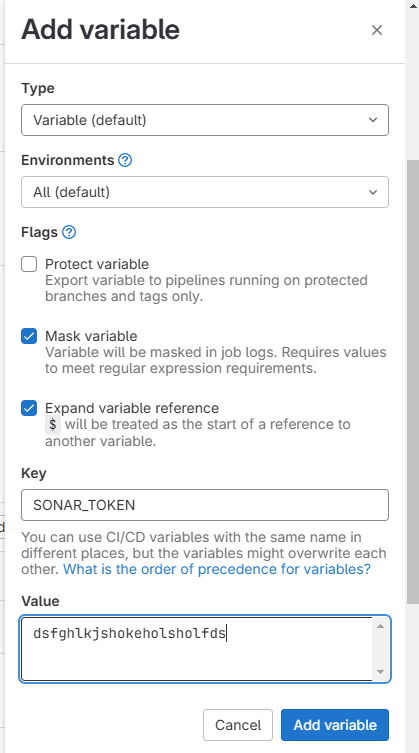The image size is (419, 753).
Task: Enable the Protect variable checkbox
Action: [29, 264]
